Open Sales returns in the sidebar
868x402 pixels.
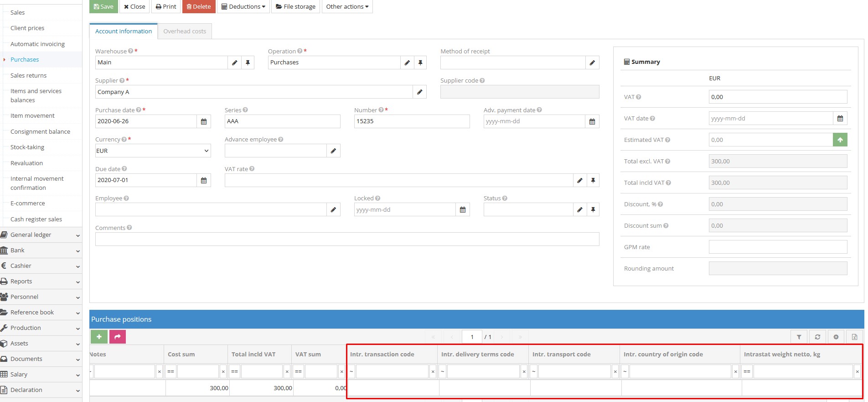click(x=28, y=75)
